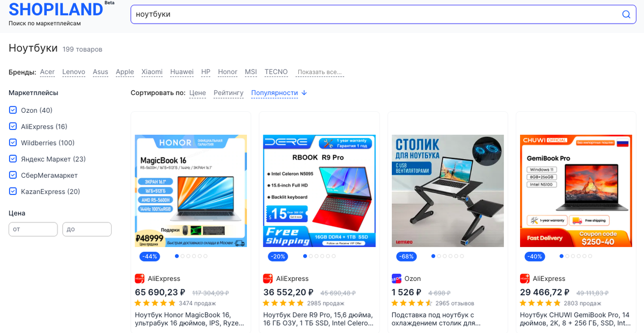Filter by Lenovo brand

pos(74,72)
